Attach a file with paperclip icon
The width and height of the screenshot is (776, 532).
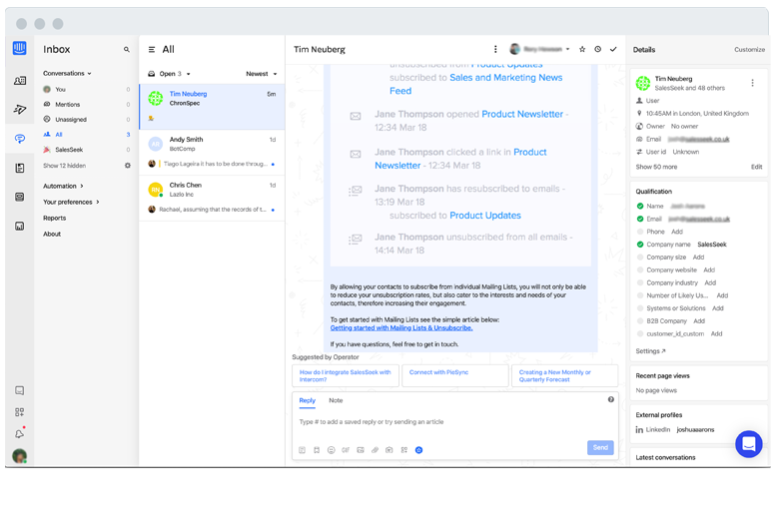point(375,450)
